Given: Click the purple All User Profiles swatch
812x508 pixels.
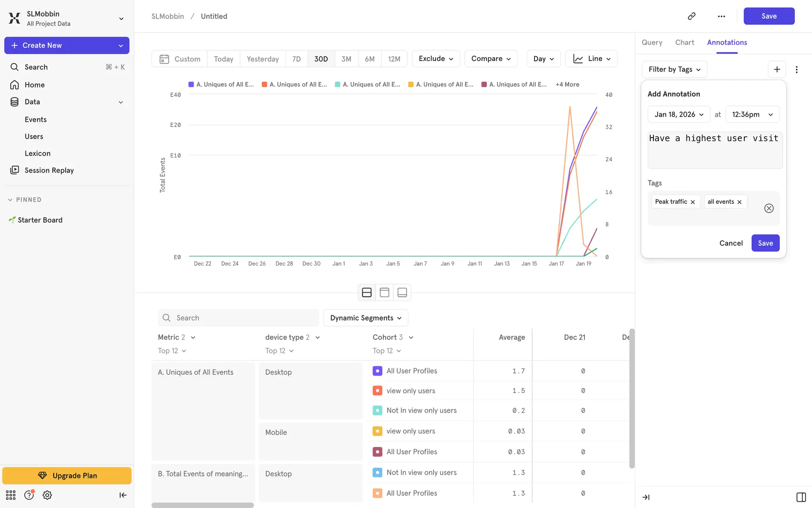Looking at the screenshot, I should 377,371.
